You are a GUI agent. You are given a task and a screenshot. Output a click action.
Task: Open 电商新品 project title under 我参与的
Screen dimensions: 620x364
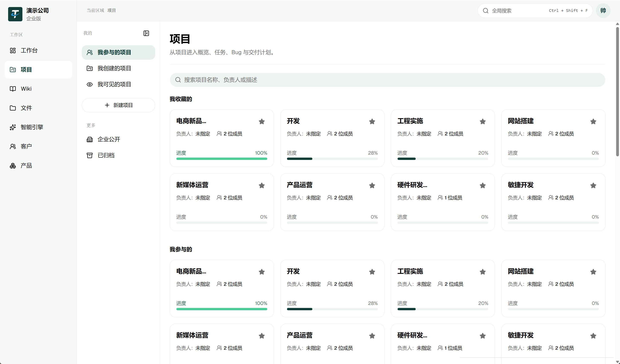191,271
